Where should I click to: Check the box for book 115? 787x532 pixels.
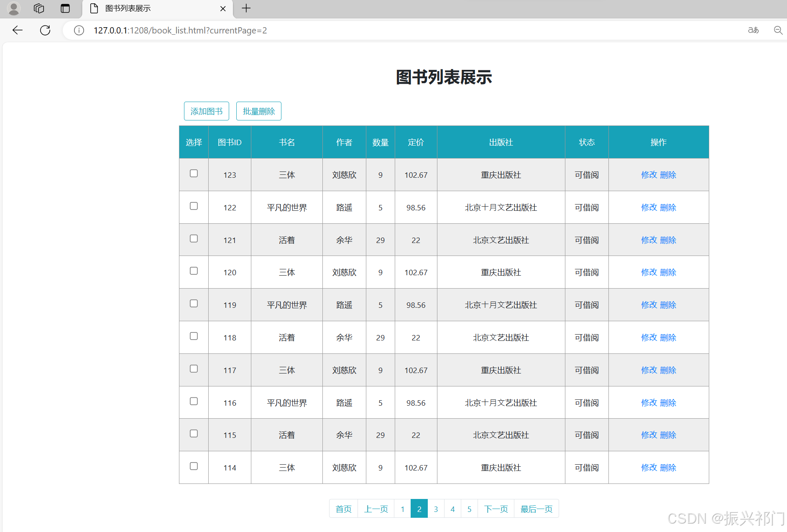click(x=194, y=433)
